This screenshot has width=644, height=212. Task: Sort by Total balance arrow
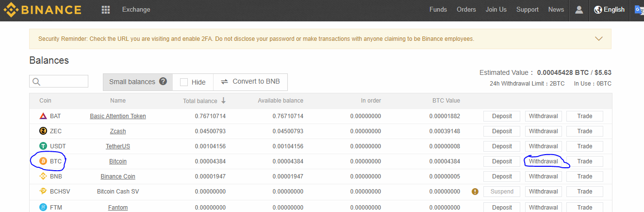[x=224, y=101]
